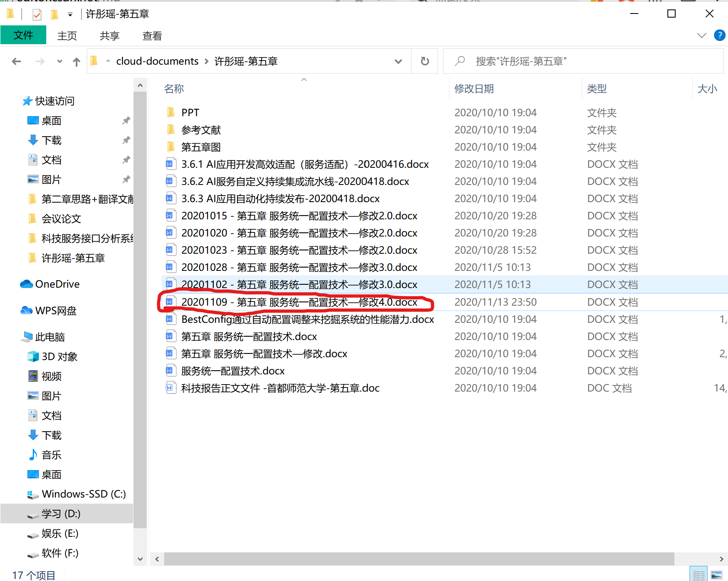Screen dimensions: 728x581
Task: Sort files by 大小 column
Action: 708,89
